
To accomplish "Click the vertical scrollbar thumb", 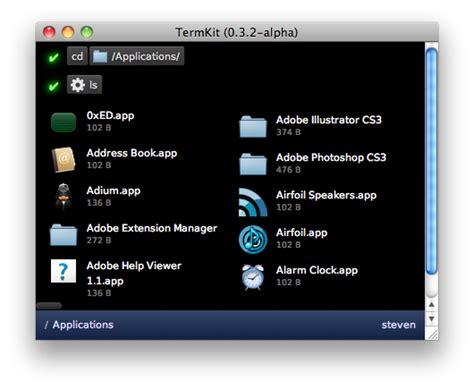I will tap(432, 161).
